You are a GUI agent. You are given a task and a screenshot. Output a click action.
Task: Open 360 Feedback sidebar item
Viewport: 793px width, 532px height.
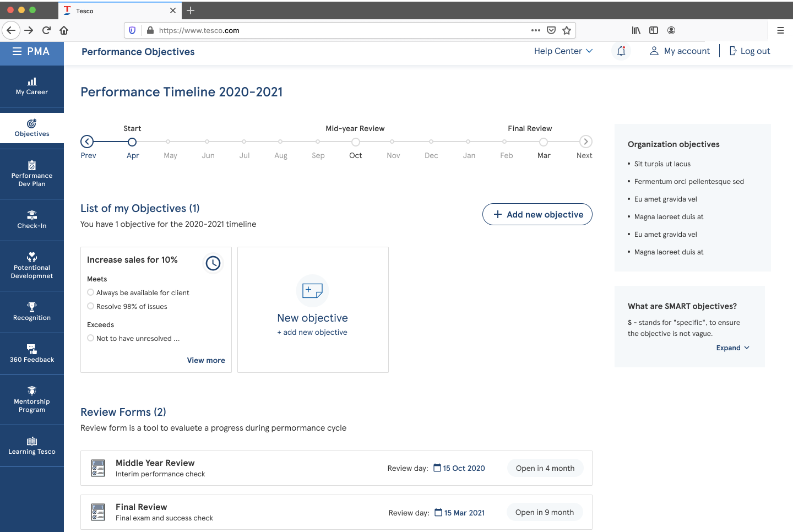click(32, 354)
